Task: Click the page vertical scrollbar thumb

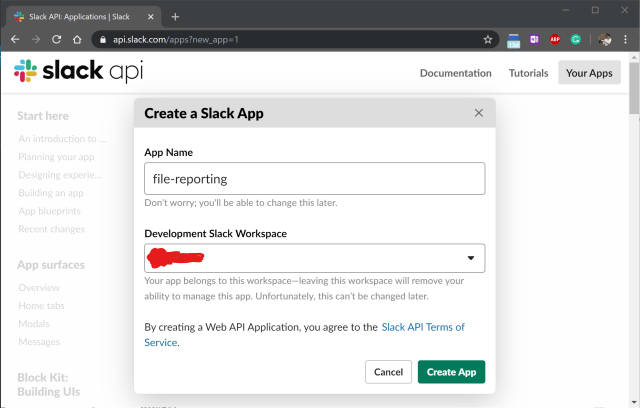Action: point(634,88)
